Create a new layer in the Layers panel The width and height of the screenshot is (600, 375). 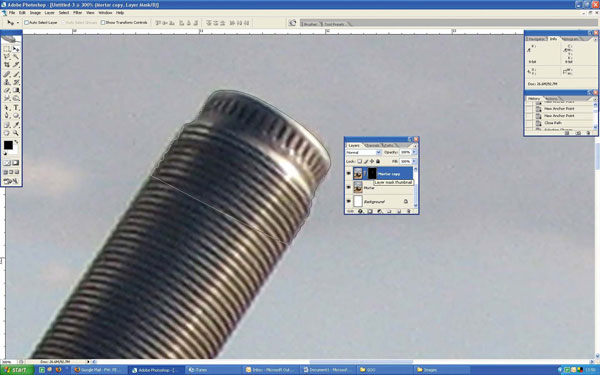399,211
